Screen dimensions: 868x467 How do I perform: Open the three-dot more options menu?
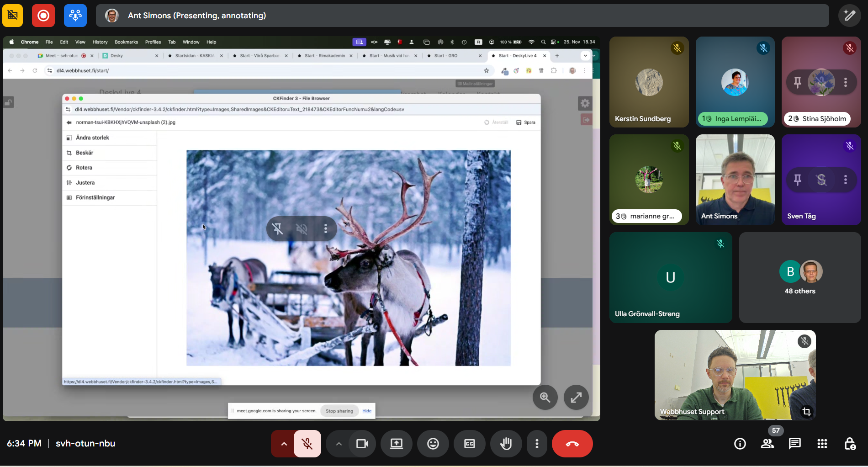(537, 444)
